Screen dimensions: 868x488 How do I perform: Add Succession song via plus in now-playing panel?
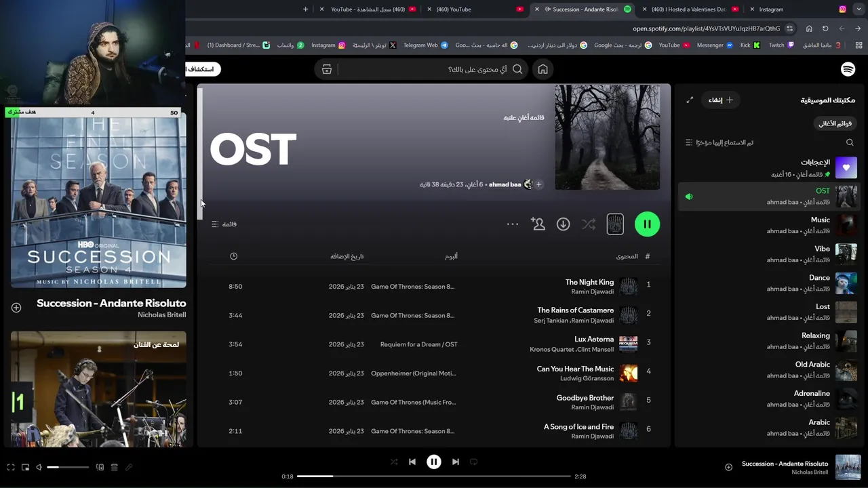(16, 308)
